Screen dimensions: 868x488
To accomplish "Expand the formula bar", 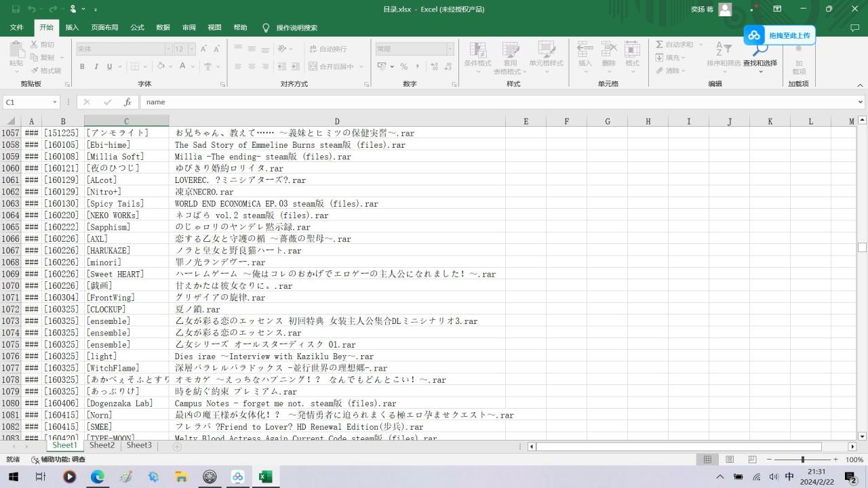I will [861, 102].
